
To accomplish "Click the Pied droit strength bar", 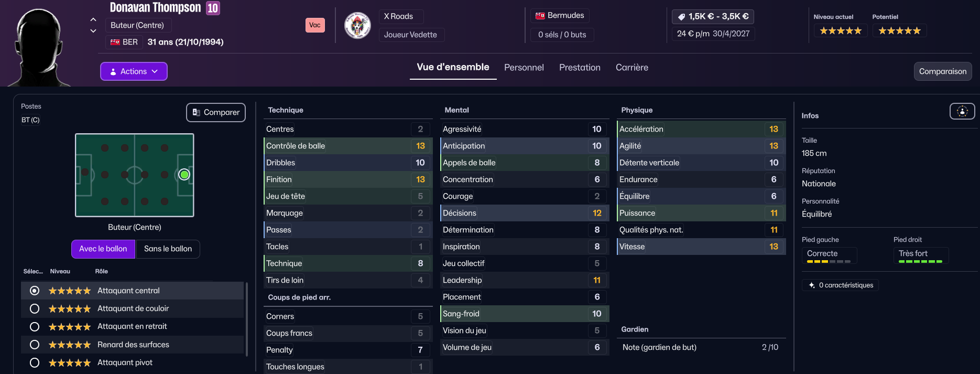I will click(920, 261).
